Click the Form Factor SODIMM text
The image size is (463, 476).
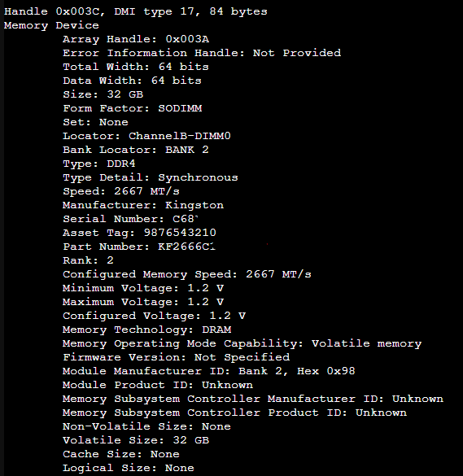(132, 108)
